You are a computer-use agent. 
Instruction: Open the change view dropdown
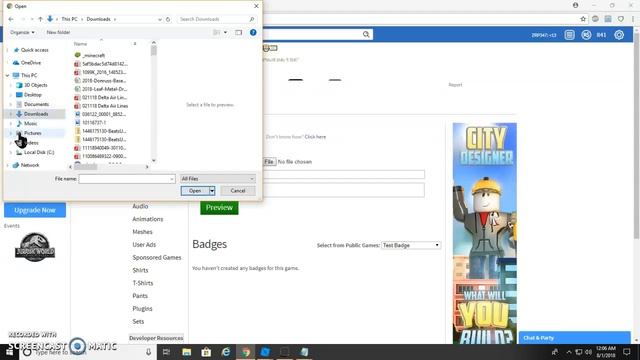tap(225, 32)
